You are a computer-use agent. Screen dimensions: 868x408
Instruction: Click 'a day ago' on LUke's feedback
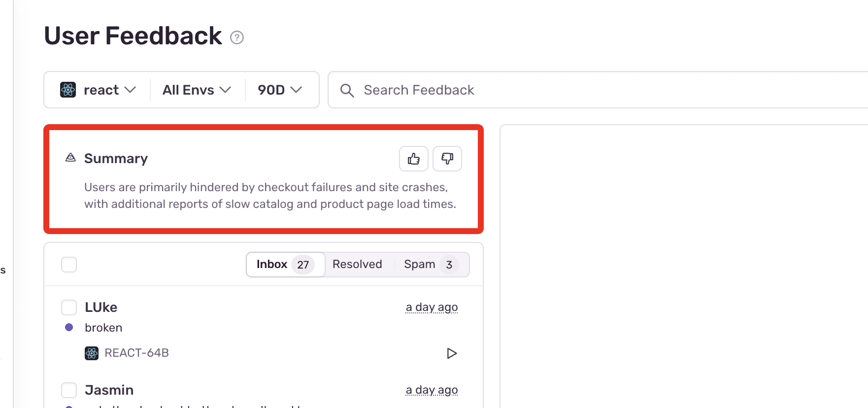[x=432, y=306]
